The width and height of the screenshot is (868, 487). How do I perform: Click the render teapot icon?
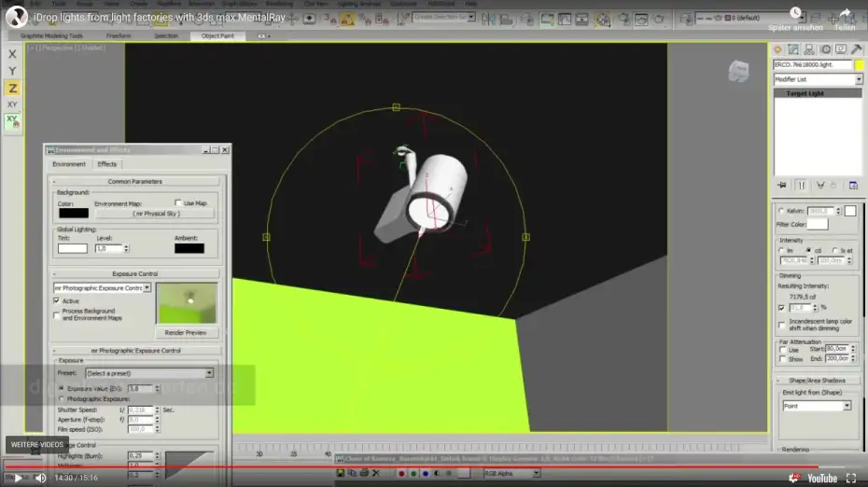(659, 20)
